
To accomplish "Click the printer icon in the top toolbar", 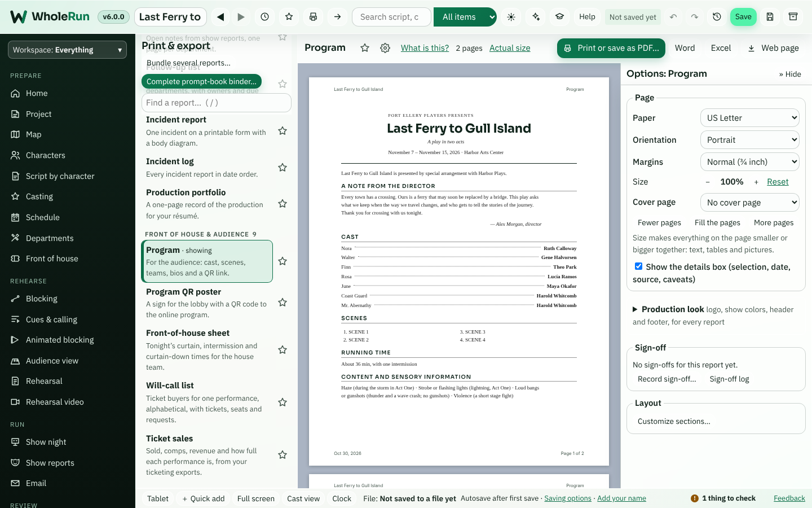I will [314, 17].
